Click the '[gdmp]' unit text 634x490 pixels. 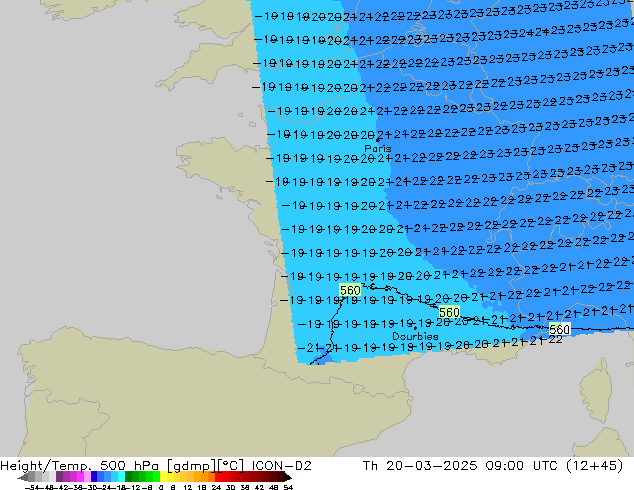(191, 466)
